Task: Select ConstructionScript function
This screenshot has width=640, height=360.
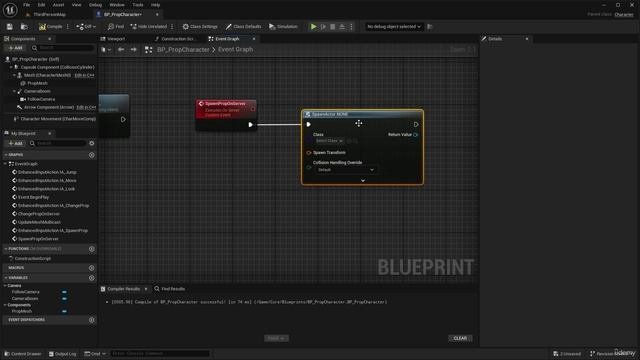Action: coord(33,258)
